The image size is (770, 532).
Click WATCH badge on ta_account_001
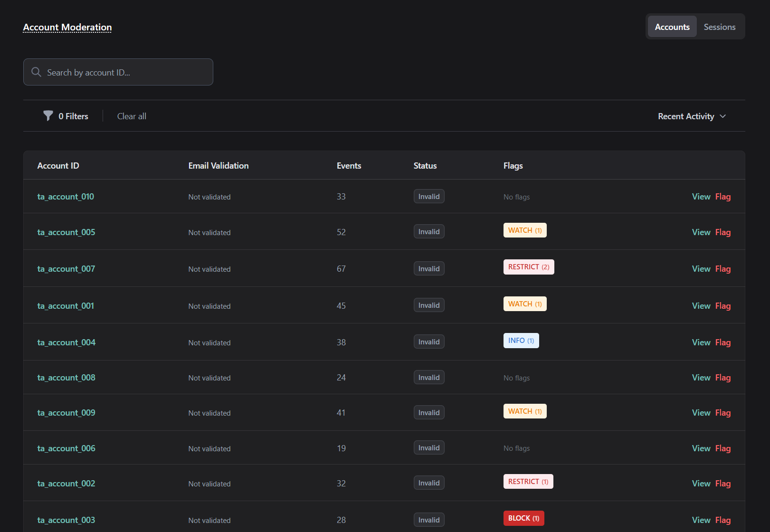tap(524, 304)
